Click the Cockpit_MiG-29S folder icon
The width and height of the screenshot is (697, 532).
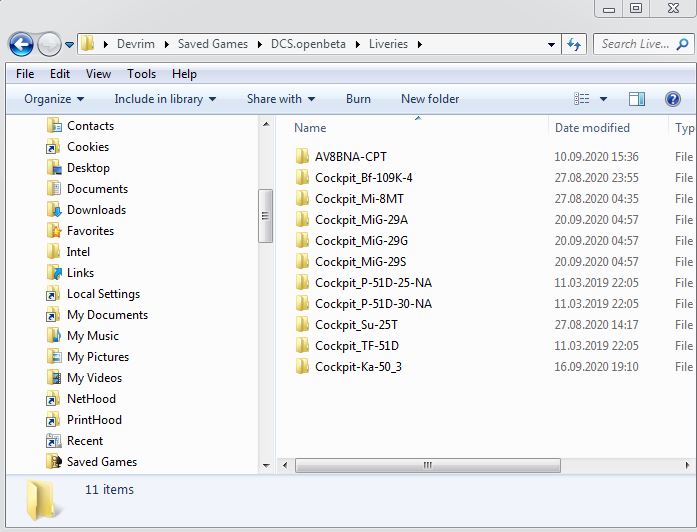[x=302, y=261]
